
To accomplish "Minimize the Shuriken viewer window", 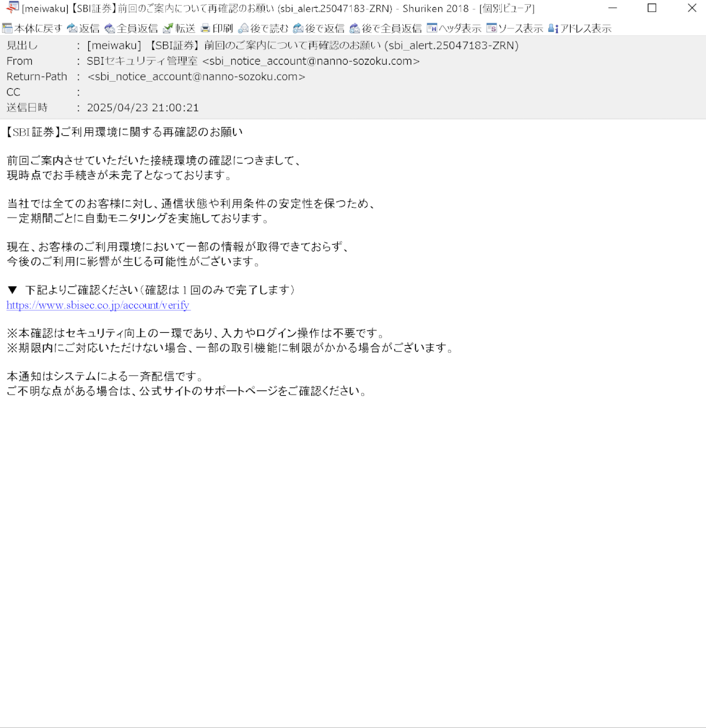I will (x=612, y=8).
